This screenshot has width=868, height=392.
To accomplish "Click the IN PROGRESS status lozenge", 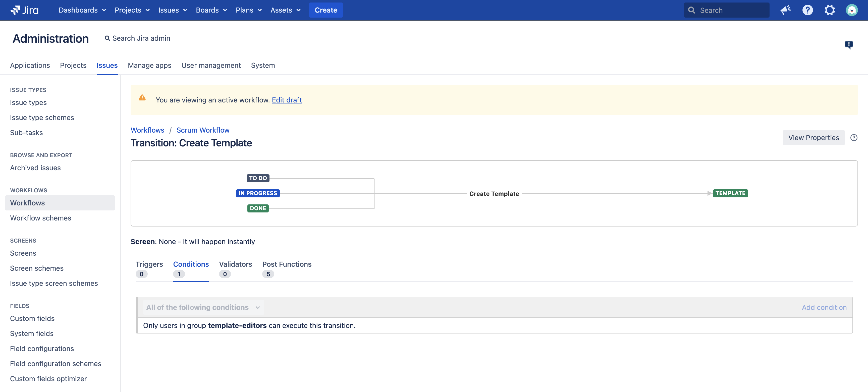I will click(x=258, y=193).
